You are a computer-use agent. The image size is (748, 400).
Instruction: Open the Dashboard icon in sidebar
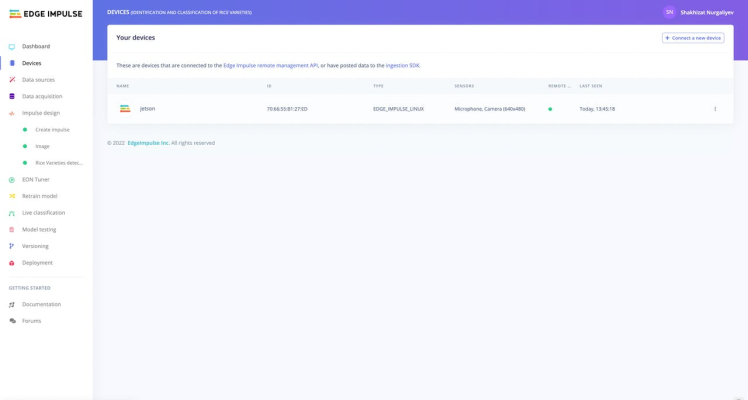click(x=12, y=47)
